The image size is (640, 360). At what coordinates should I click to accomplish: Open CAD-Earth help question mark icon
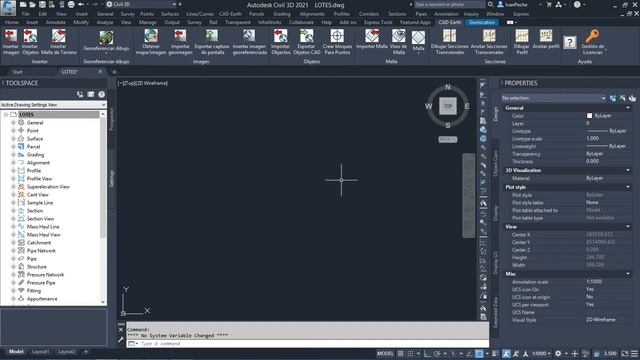coord(570,42)
